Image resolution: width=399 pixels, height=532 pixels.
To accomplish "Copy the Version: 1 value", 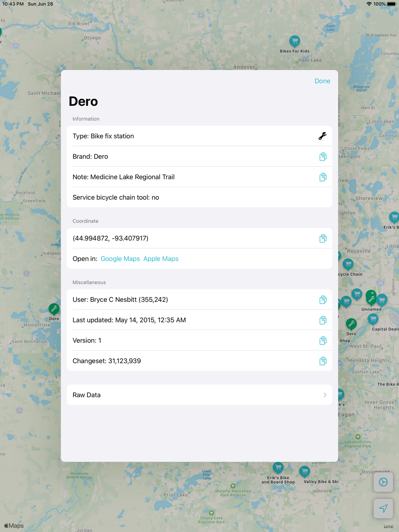I will point(323,341).
